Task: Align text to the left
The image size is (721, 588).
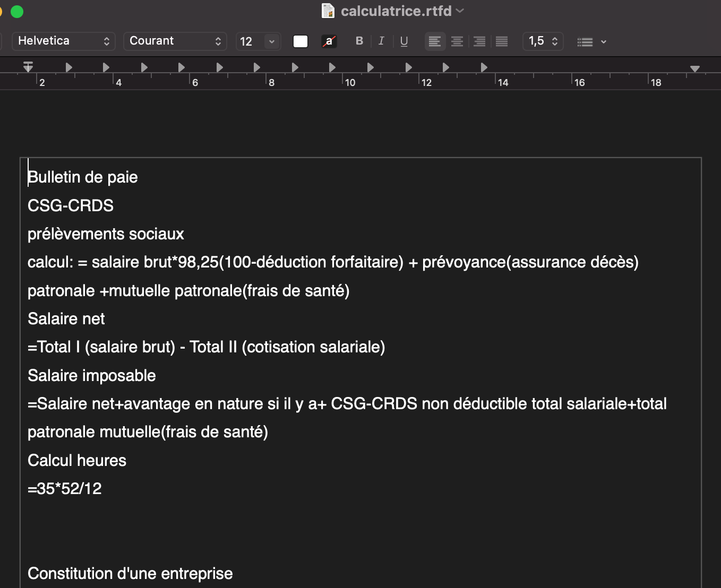Action: [x=435, y=41]
